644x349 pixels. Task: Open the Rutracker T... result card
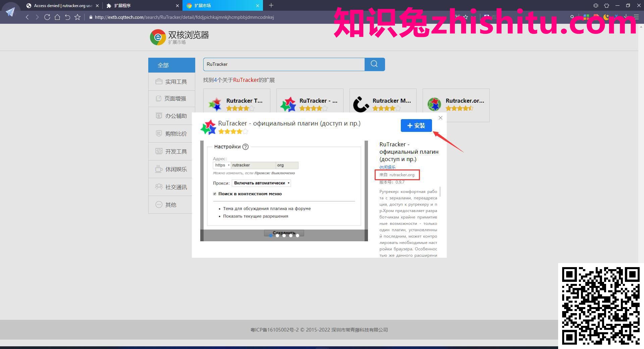236,105
